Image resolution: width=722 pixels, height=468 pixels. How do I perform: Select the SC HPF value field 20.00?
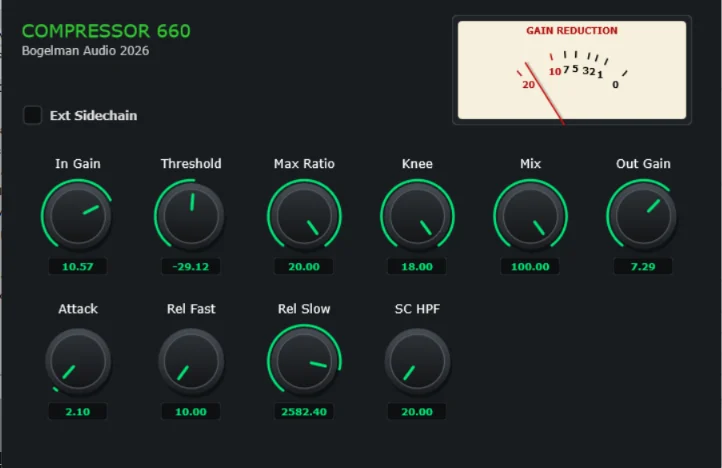click(x=417, y=411)
